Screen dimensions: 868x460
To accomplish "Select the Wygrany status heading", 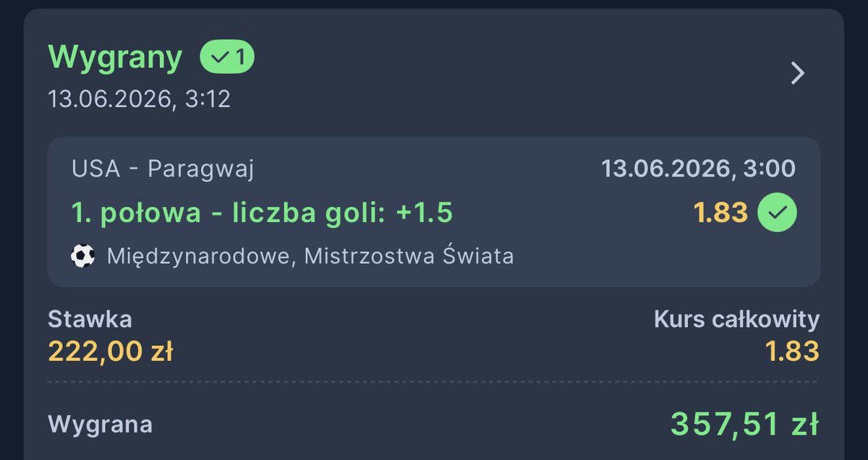I will (x=115, y=58).
